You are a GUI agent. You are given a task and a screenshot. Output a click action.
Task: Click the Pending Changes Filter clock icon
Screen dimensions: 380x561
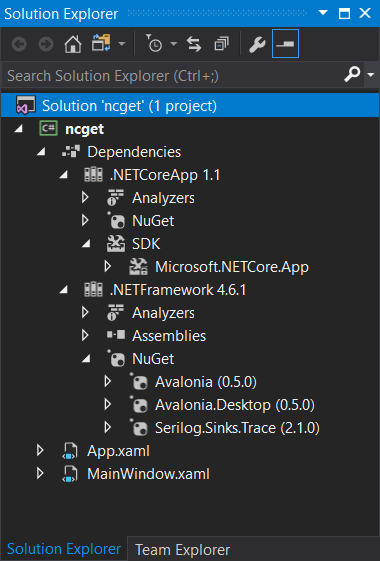pos(154,44)
